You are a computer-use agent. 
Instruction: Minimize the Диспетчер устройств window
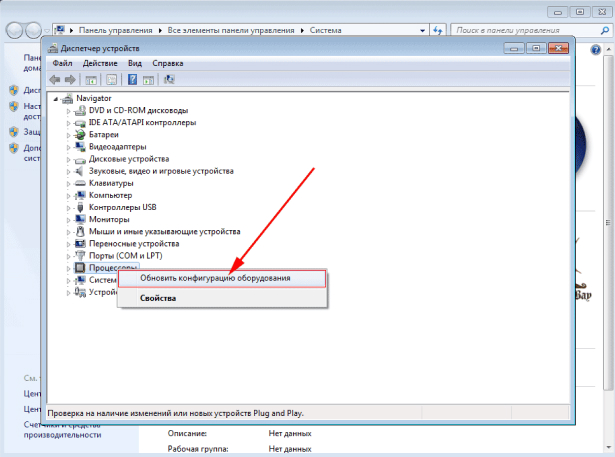[x=514, y=49]
